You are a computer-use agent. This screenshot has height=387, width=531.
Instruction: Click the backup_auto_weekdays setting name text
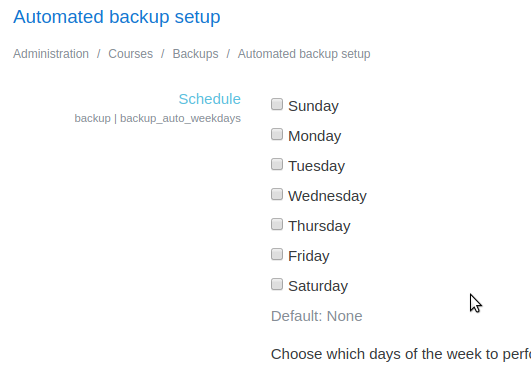(x=180, y=119)
